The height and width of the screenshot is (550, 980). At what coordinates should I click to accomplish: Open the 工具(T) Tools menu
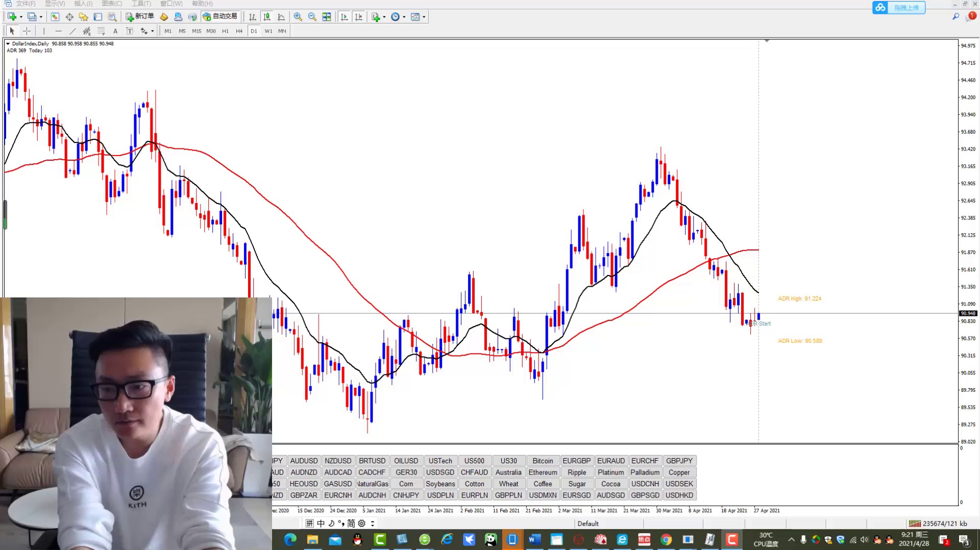coord(141,4)
